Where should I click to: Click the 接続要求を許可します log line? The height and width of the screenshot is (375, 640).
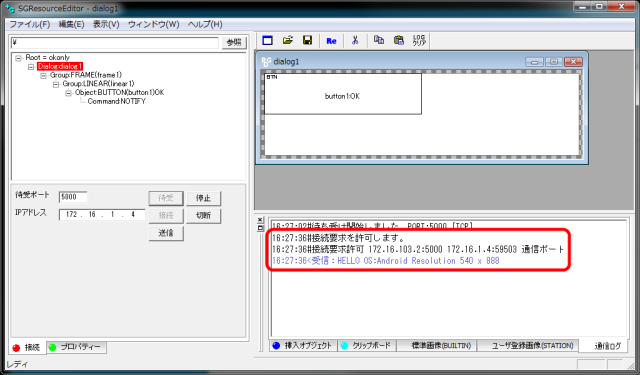pos(338,238)
